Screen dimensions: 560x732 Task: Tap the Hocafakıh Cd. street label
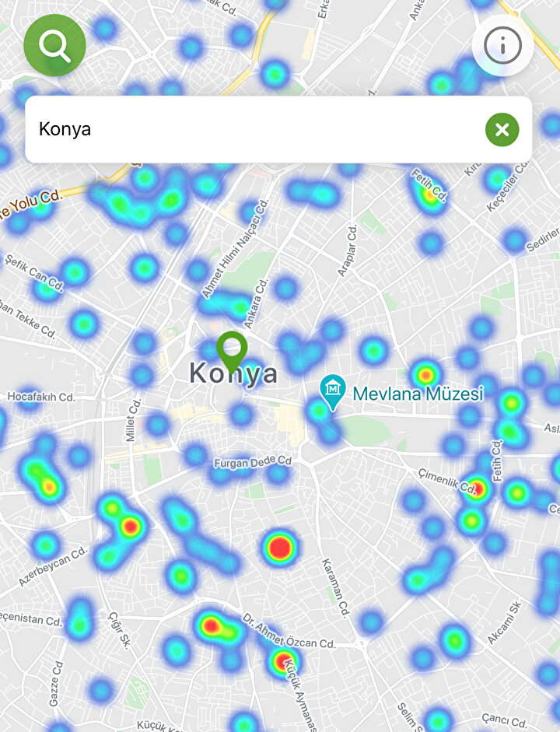coord(40,397)
